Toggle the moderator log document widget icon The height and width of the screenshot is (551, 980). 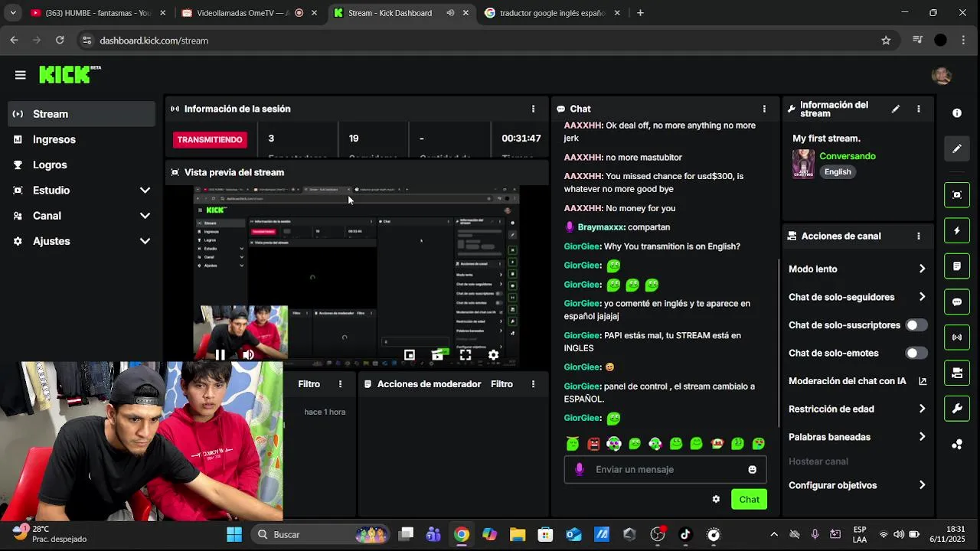[957, 266]
